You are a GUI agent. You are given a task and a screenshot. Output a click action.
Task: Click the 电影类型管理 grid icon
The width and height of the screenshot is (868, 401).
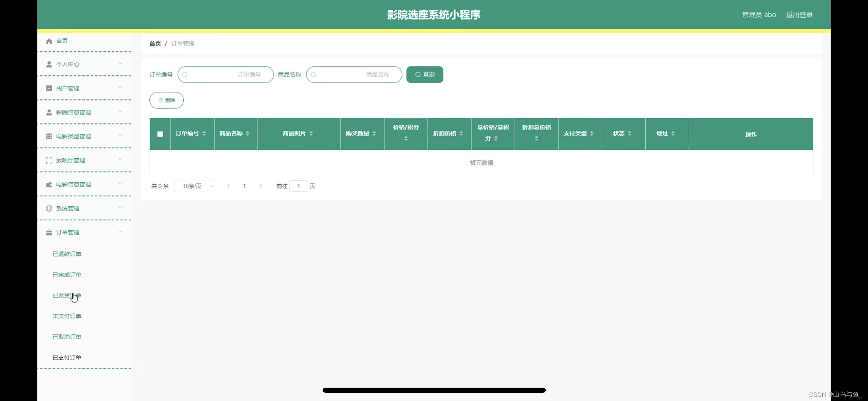point(49,136)
